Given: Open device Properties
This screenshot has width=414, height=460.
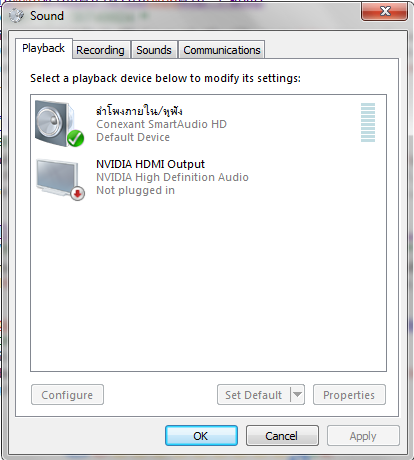Looking at the screenshot, I should pos(349,395).
